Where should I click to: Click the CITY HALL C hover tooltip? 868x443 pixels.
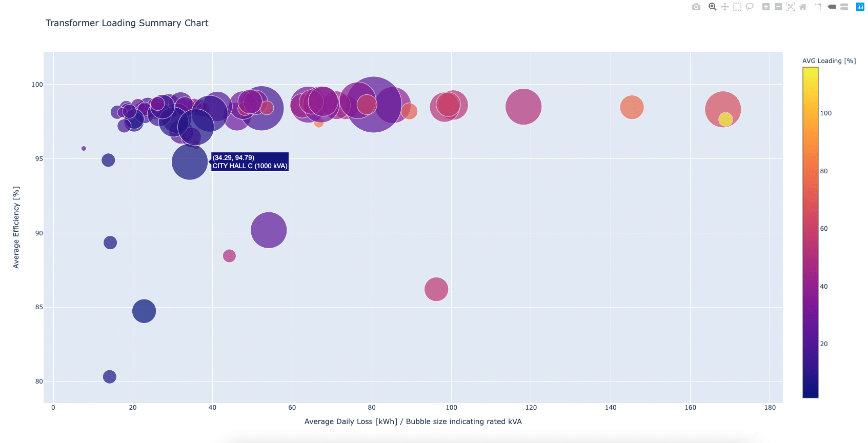250,162
